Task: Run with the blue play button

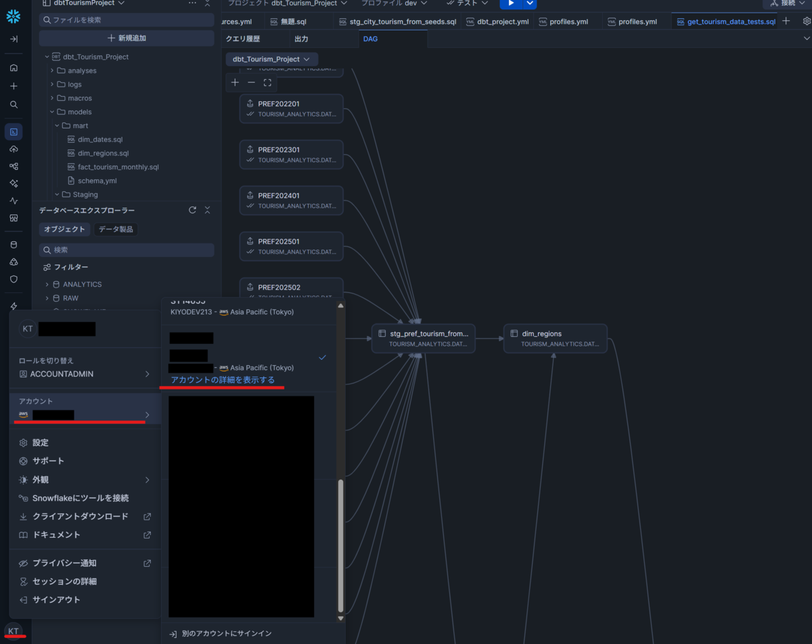Action: (x=511, y=3)
